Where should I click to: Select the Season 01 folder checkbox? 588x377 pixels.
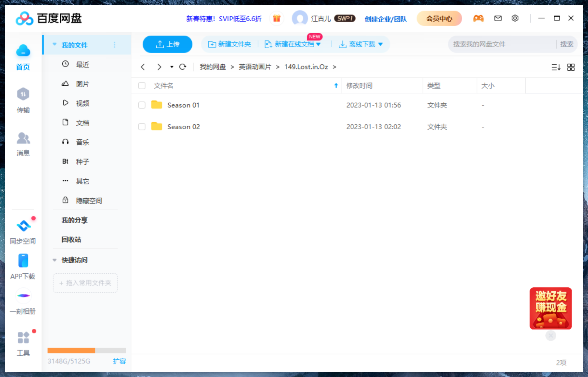(x=142, y=105)
